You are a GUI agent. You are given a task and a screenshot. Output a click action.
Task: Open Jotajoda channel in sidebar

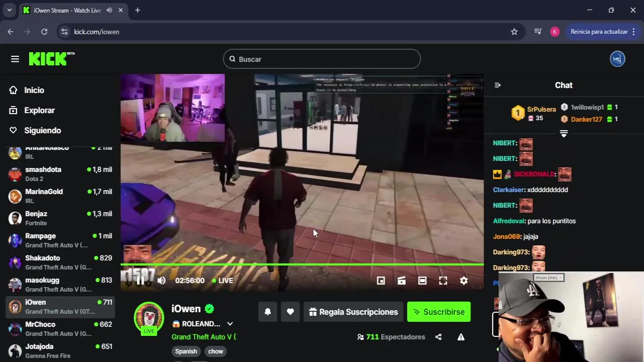(60, 351)
